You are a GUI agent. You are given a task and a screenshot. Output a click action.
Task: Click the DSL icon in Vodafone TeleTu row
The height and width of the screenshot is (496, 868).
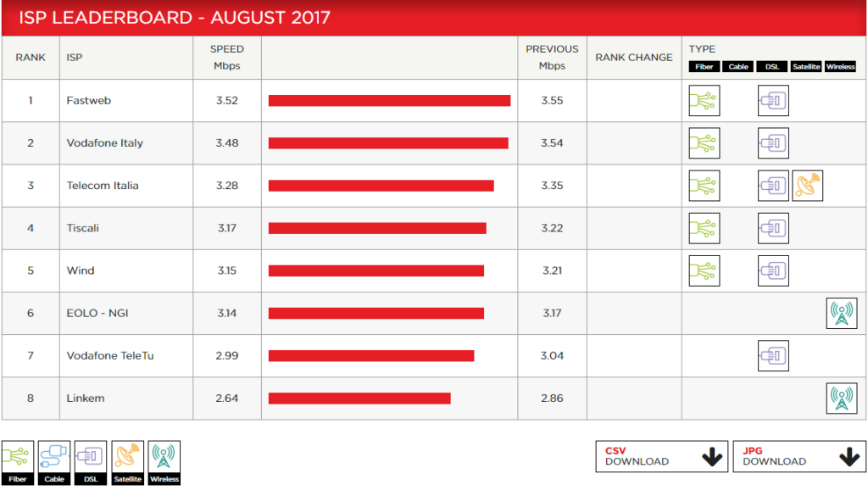pos(773,355)
